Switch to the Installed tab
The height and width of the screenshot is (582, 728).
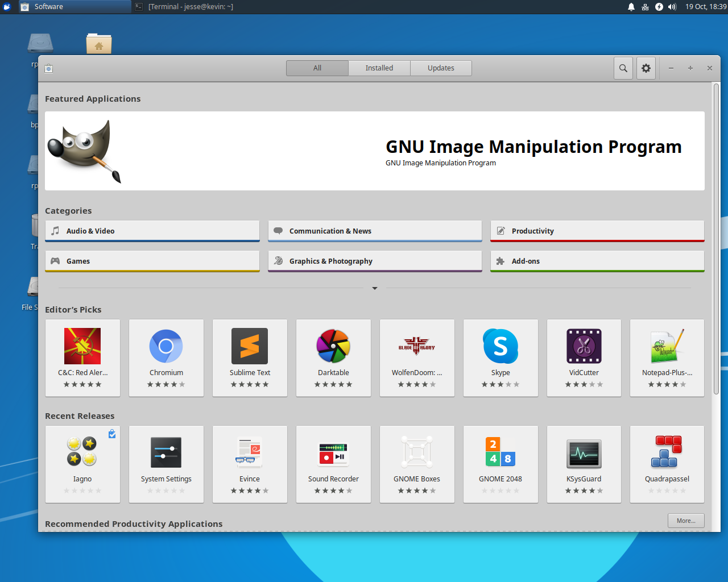[x=379, y=68]
